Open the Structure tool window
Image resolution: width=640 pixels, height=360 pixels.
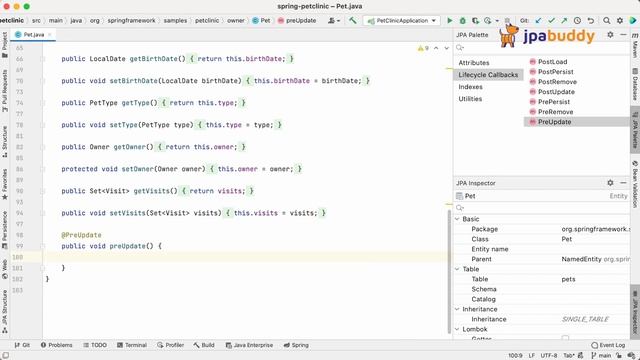click(x=4, y=141)
